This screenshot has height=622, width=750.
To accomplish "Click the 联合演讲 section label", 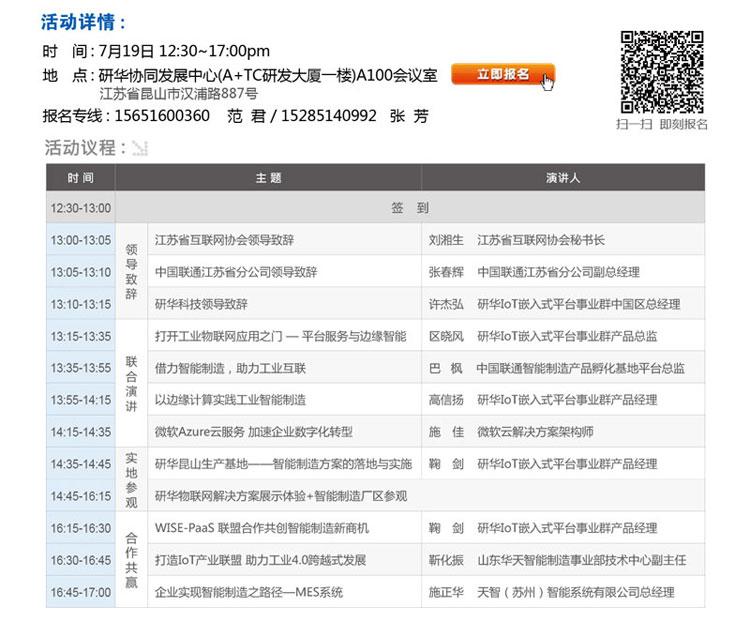I will [131, 384].
